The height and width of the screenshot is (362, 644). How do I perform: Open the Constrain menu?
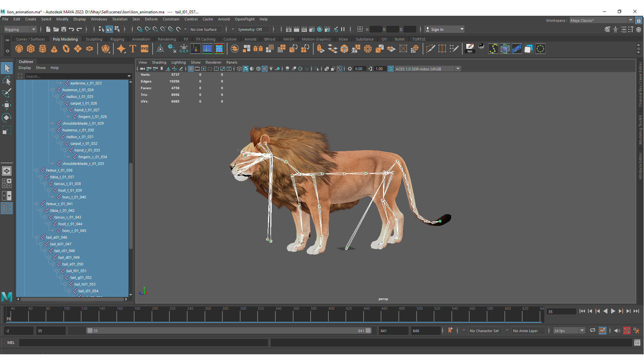coord(171,19)
